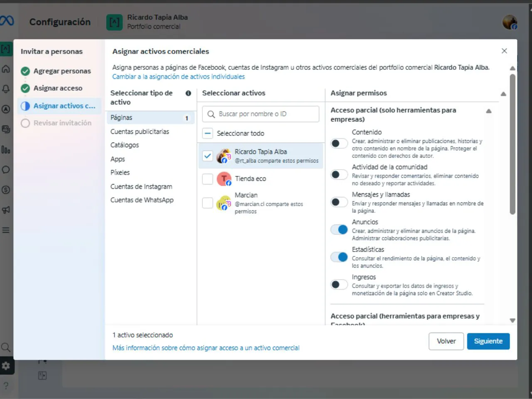Open the settings gear icon in sidebar

[x=6, y=366]
